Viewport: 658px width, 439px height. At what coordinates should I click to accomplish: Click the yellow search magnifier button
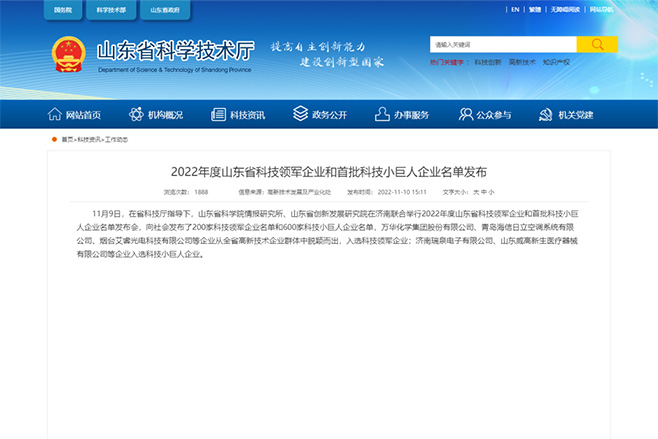pyautogui.click(x=597, y=44)
